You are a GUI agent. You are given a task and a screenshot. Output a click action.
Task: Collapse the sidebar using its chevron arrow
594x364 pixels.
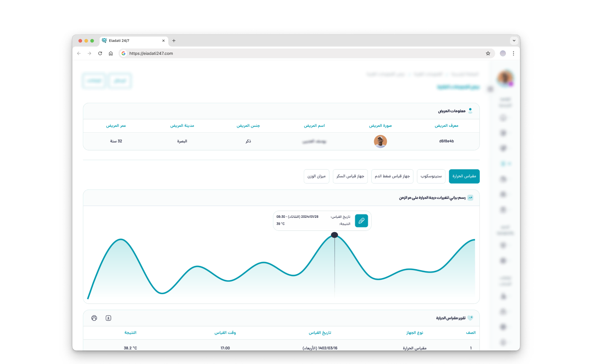coord(490,89)
